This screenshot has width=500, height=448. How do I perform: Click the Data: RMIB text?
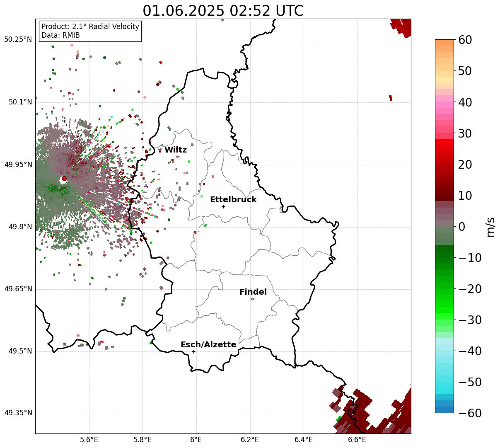60,35
